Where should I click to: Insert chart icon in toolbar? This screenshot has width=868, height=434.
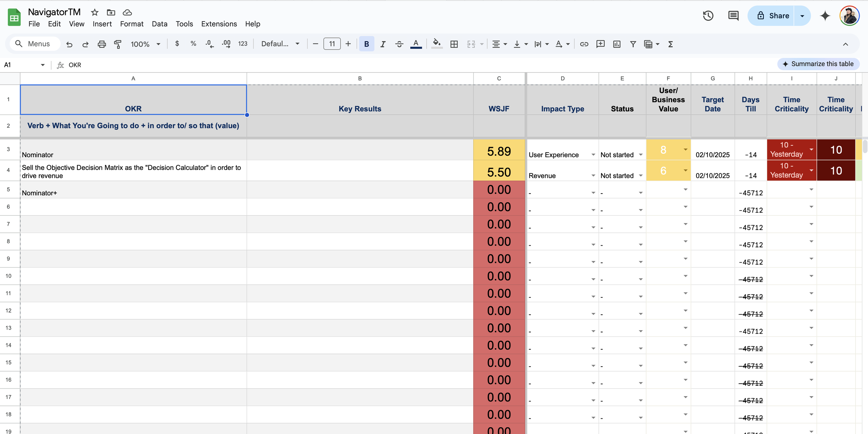617,44
